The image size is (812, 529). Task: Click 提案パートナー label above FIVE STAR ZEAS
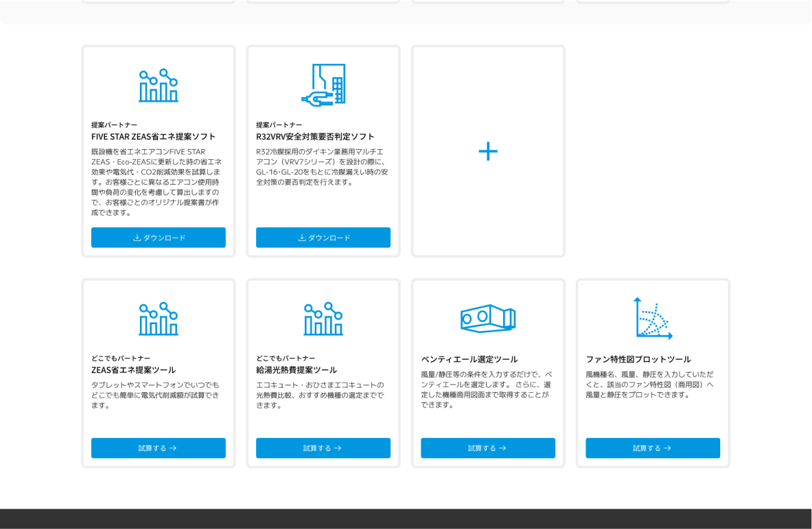coord(114,125)
